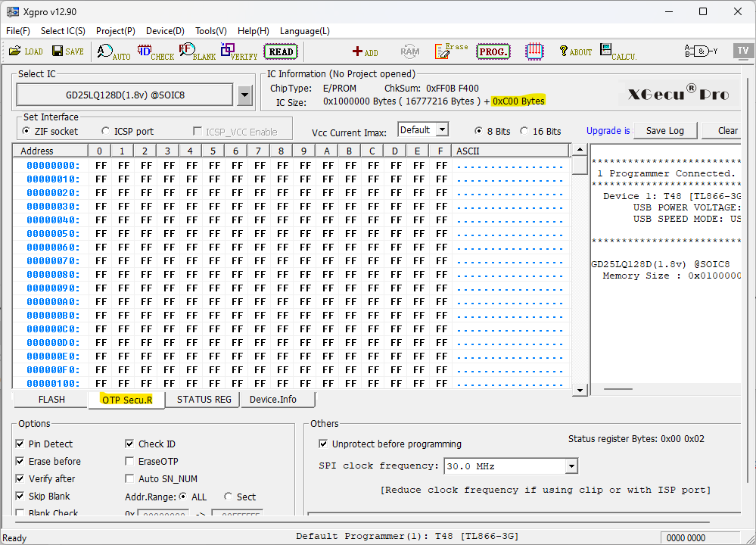Toggle the Check ID checkbox
The image size is (756, 545).
pos(129,444)
